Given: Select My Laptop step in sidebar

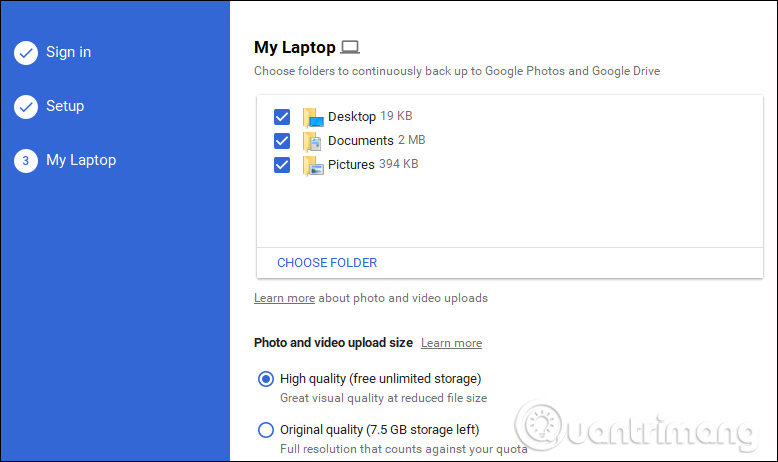Looking at the screenshot, I should pyautogui.click(x=81, y=160).
